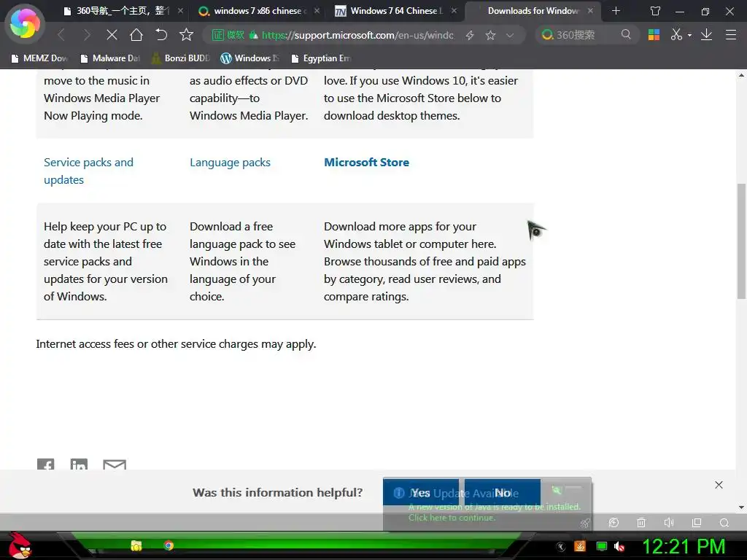Open the Bonzi BUDD bookmark

[181, 58]
